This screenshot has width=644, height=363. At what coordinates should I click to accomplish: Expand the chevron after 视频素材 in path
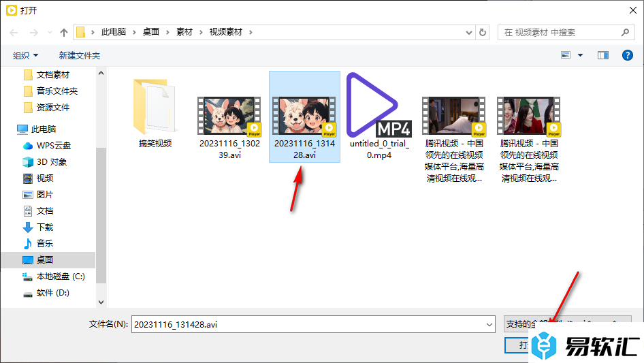tap(251, 32)
